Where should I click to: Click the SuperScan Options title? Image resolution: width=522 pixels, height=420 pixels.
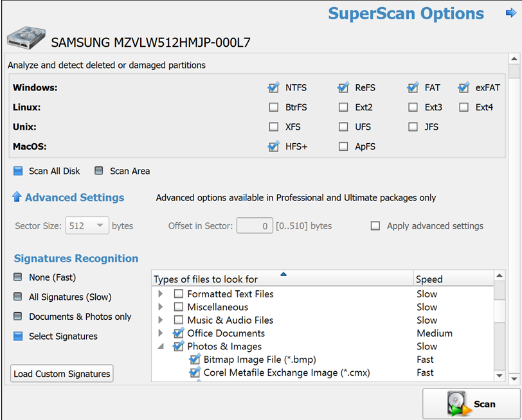[x=406, y=13]
